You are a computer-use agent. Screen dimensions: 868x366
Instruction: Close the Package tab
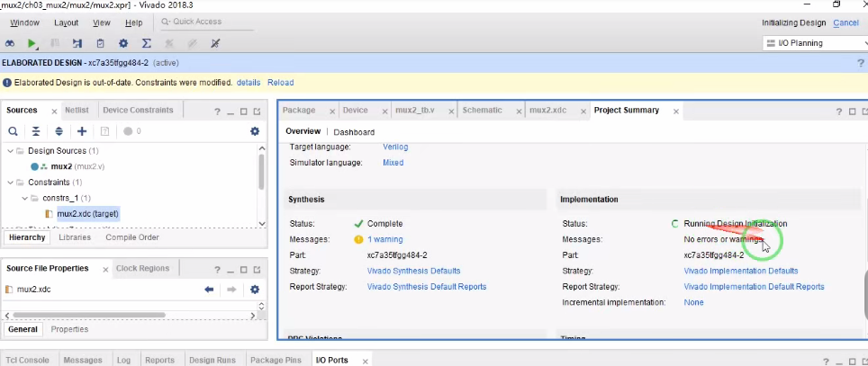(332, 112)
